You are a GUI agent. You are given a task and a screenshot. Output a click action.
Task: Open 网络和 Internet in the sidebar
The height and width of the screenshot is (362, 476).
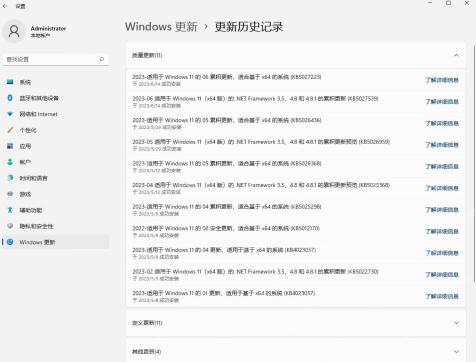(x=55, y=114)
